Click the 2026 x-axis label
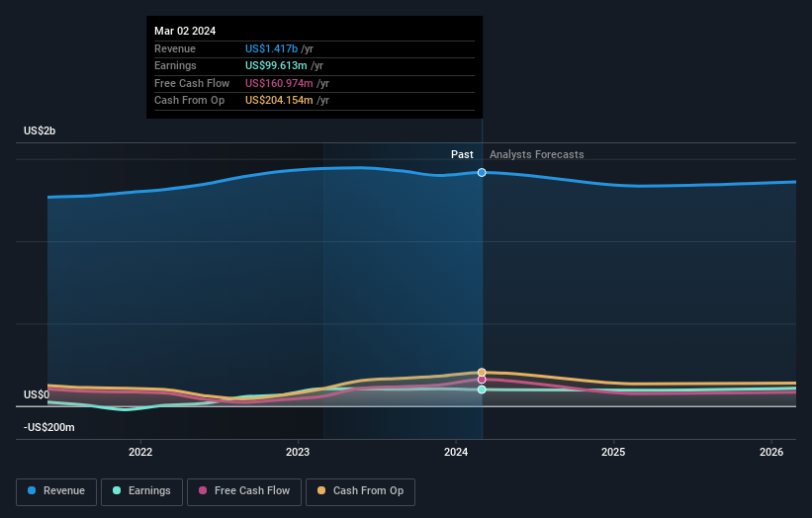812x518 pixels. pos(771,452)
